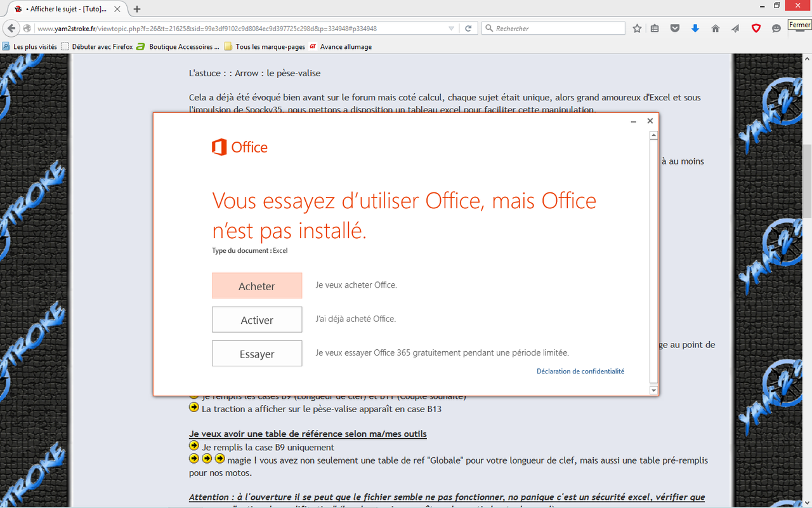Screen dimensions: 812x508
Task: Close the Office dialog with X
Action: click(650, 121)
